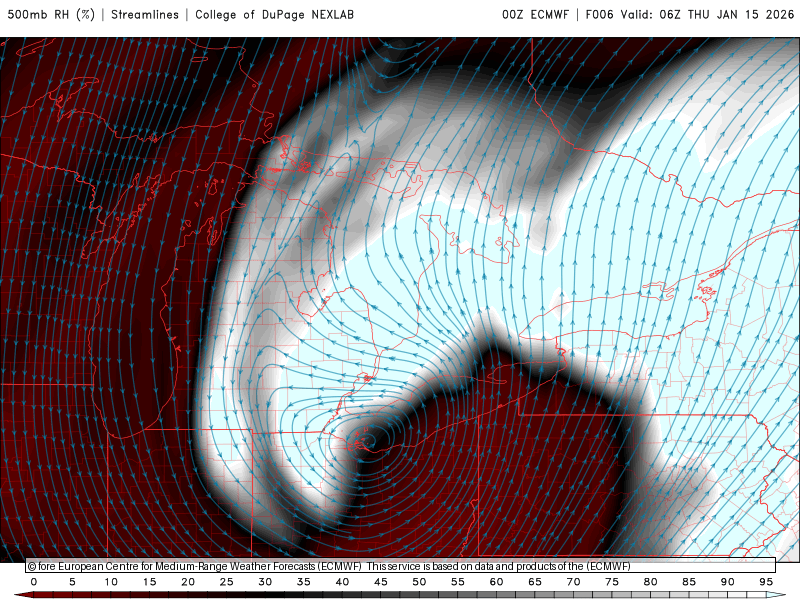Click "Valid: 06Z THU JAN 15 2026" text
The image size is (800, 600).
coord(708,14)
